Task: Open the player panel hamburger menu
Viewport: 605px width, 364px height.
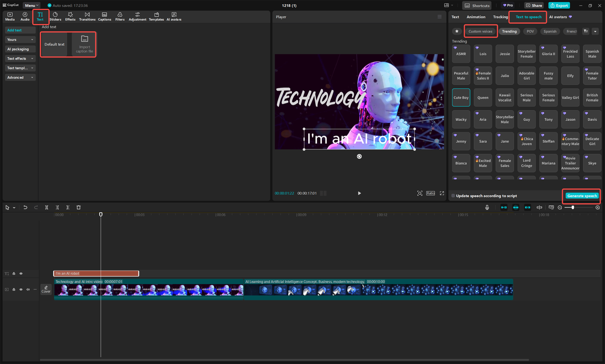Action: click(x=440, y=17)
